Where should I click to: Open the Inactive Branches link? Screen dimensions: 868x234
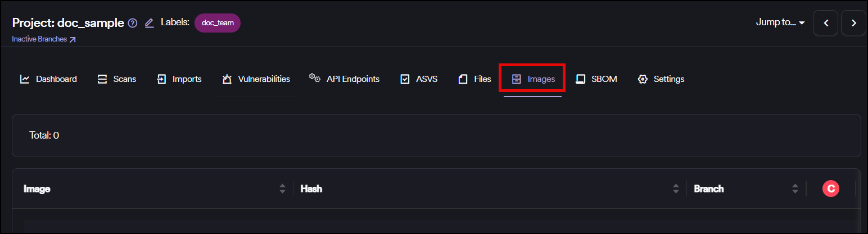point(43,39)
